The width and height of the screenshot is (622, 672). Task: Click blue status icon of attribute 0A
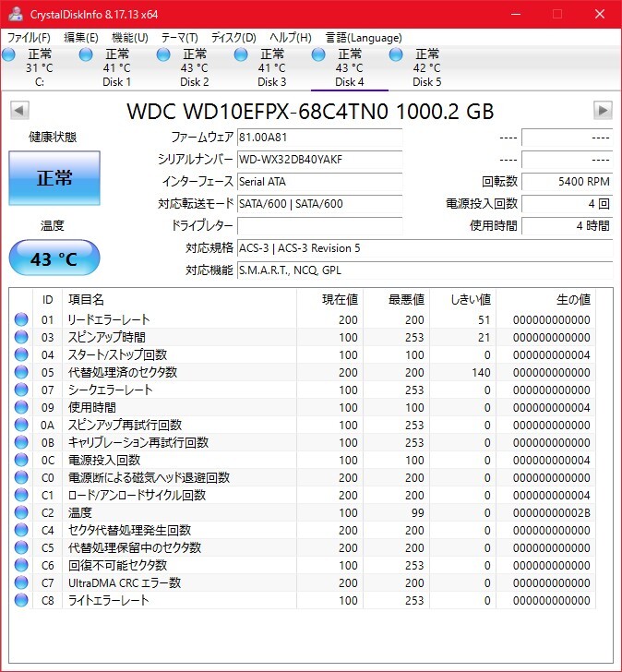(21, 425)
